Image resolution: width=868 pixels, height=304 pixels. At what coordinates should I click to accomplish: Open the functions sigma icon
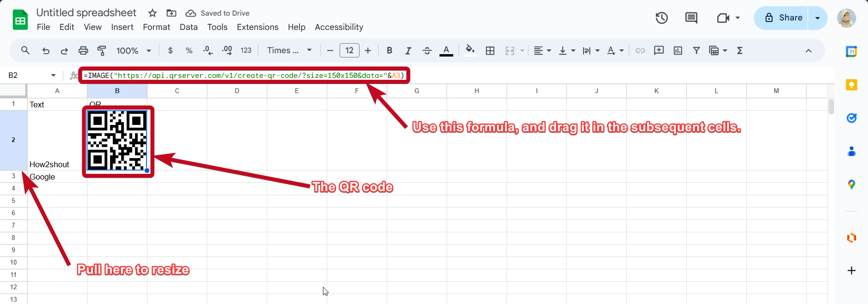coord(740,50)
